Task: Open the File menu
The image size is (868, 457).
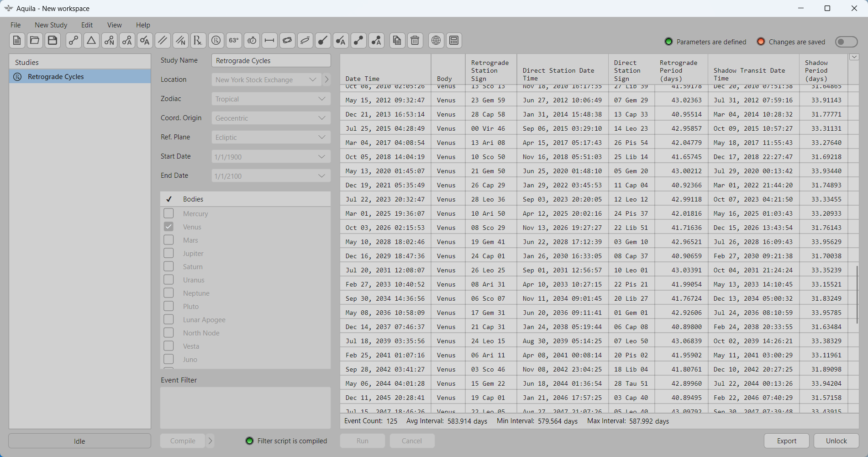Action: pyautogui.click(x=16, y=25)
